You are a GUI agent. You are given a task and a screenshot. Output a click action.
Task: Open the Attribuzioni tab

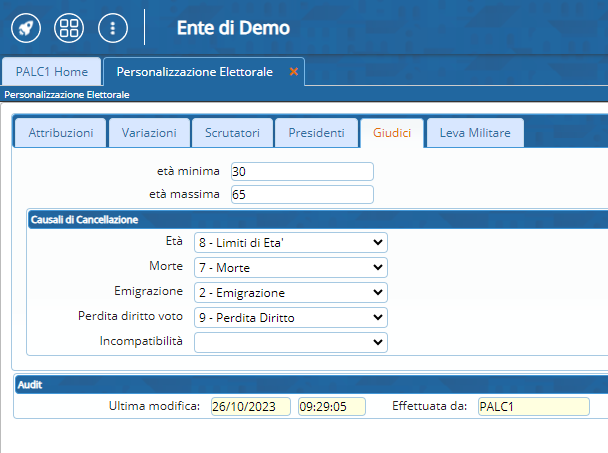point(61,133)
